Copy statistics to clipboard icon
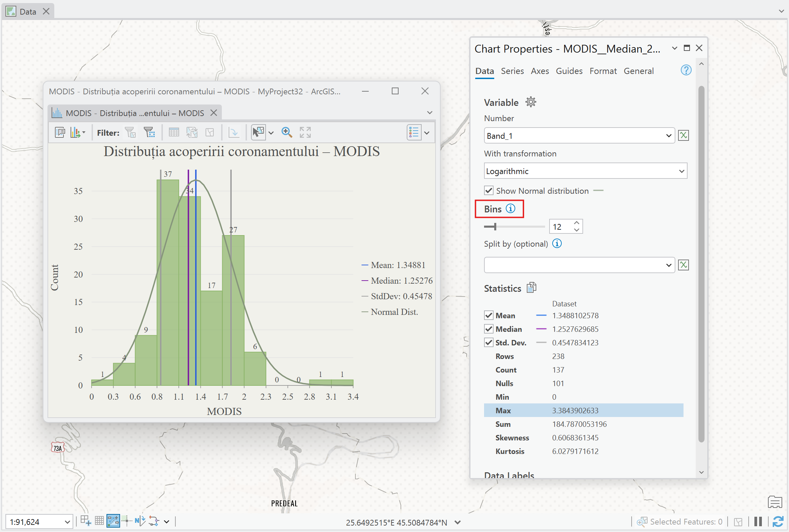This screenshot has height=532, width=789. (532, 288)
